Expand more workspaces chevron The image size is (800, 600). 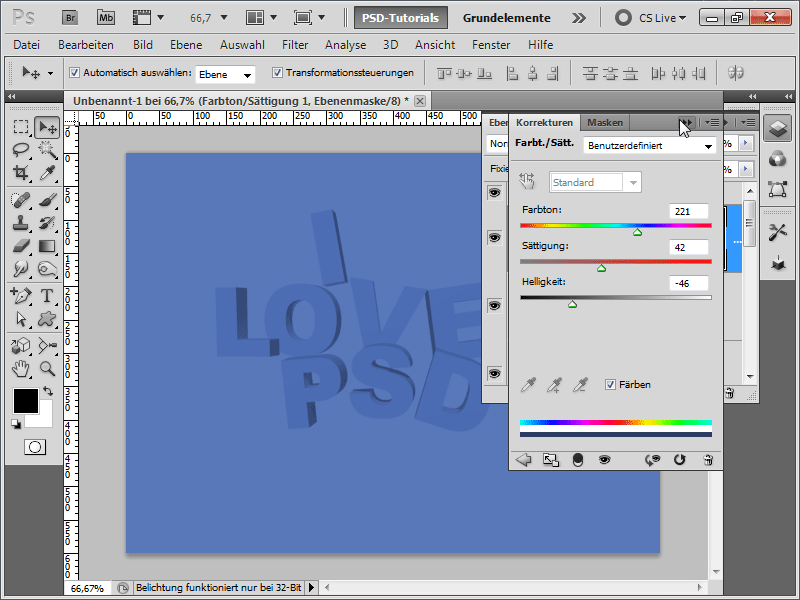click(579, 18)
